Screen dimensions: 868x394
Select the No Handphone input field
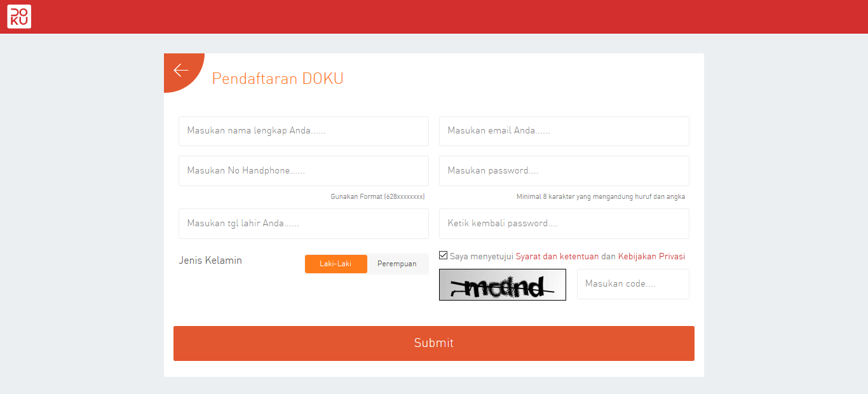pyautogui.click(x=304, y=171)
